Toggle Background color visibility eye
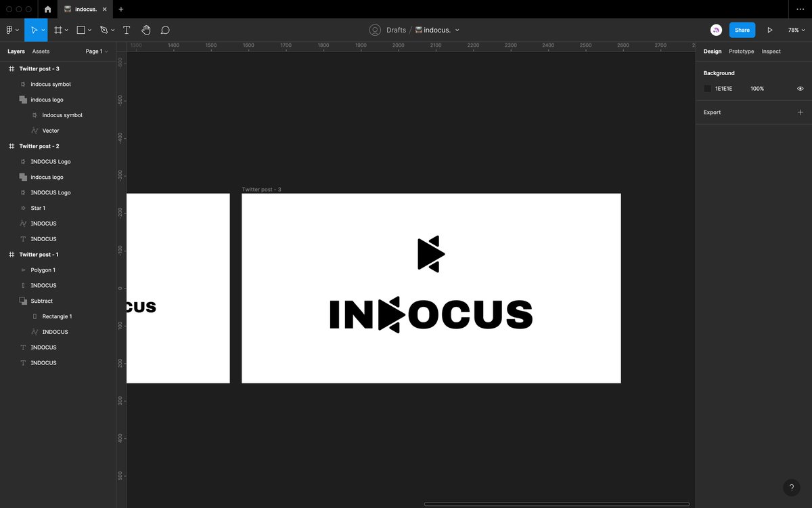The image size is (812, 508). [x=800, y=89]
